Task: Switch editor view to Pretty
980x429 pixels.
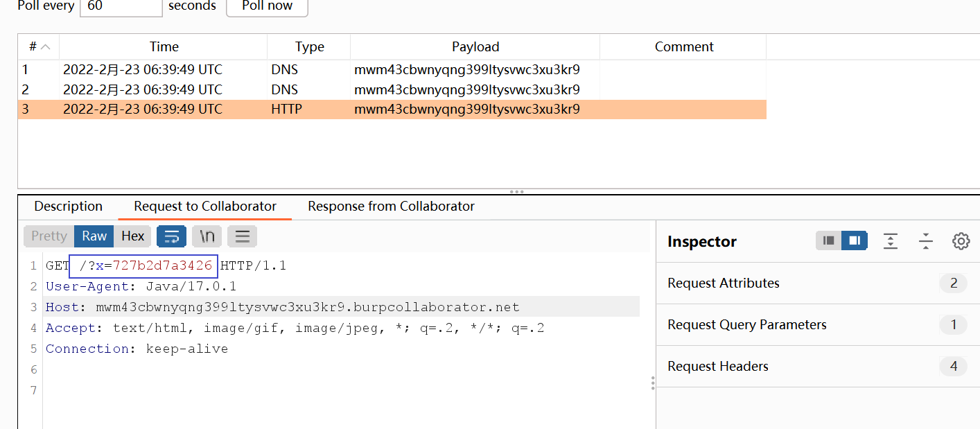Action: (49, 236)
